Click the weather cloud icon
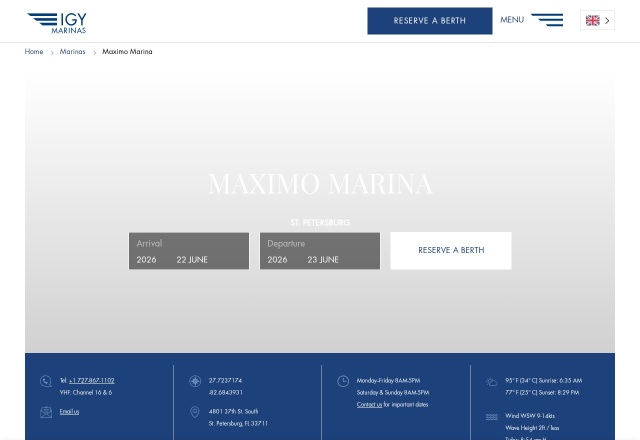The width and height of the screenshot is (640, 440). [x=492, y=382]
